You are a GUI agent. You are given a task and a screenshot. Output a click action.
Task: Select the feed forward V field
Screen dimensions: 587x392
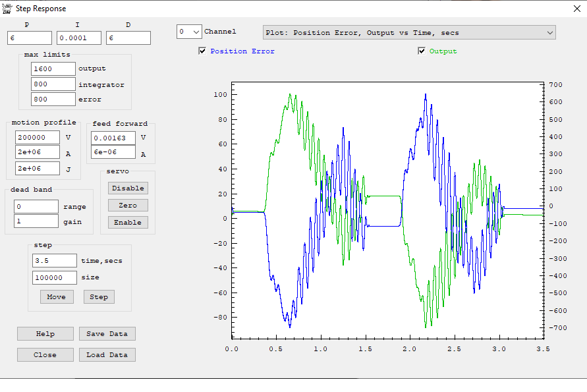pos(113,138)
